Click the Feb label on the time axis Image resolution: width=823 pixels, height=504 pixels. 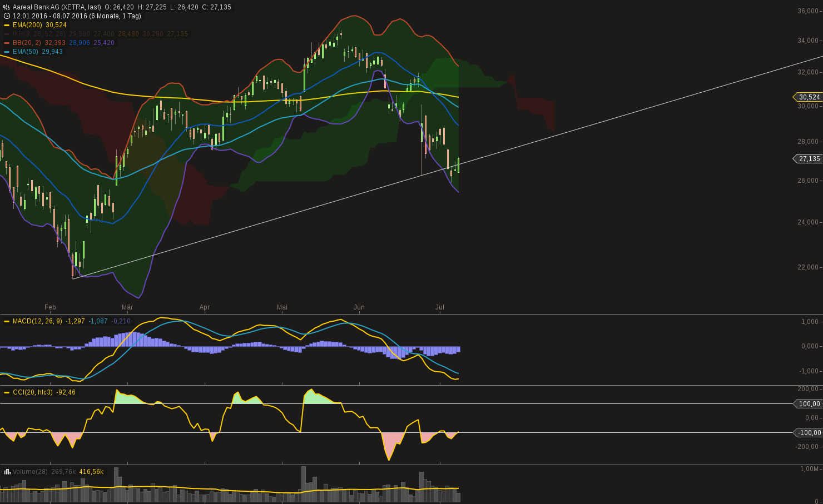coord(50,307)
